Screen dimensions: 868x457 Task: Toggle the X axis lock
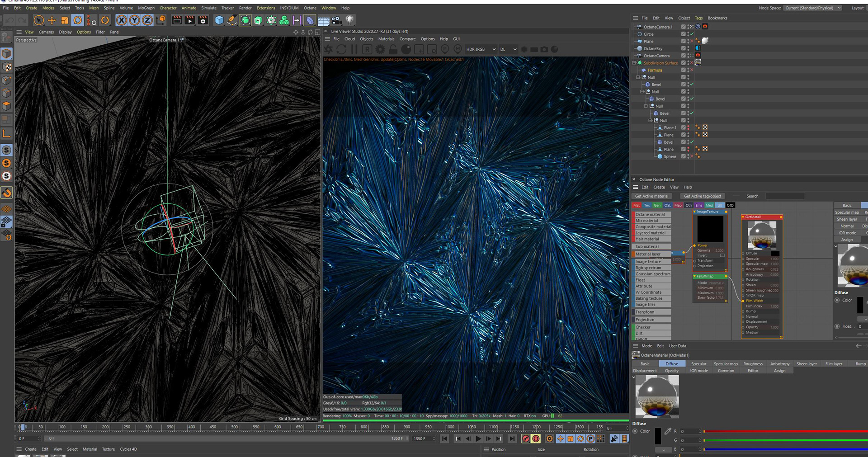point(121,20)
